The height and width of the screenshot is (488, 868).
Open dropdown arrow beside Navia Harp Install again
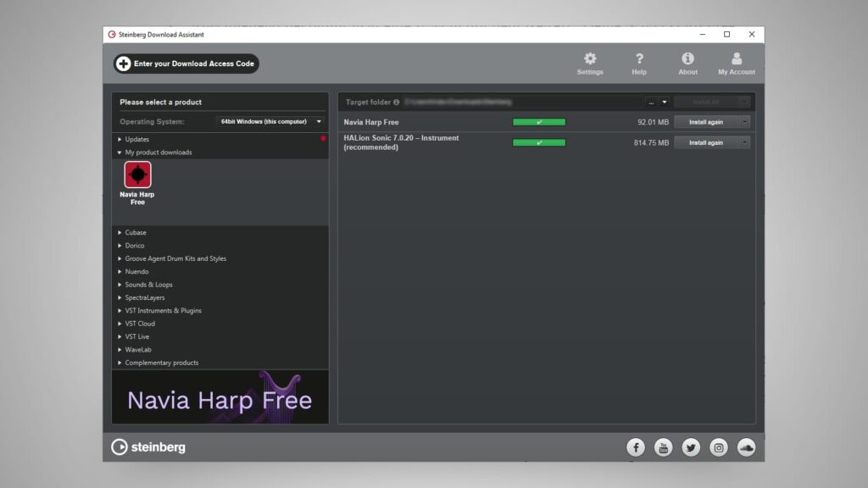[744, 122]
